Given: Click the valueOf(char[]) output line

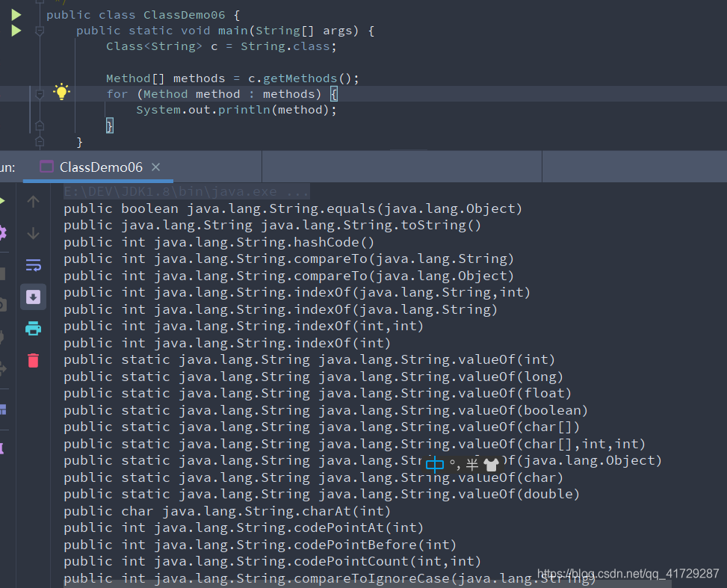Looking at the screenshot, I should tap(322, 427).
